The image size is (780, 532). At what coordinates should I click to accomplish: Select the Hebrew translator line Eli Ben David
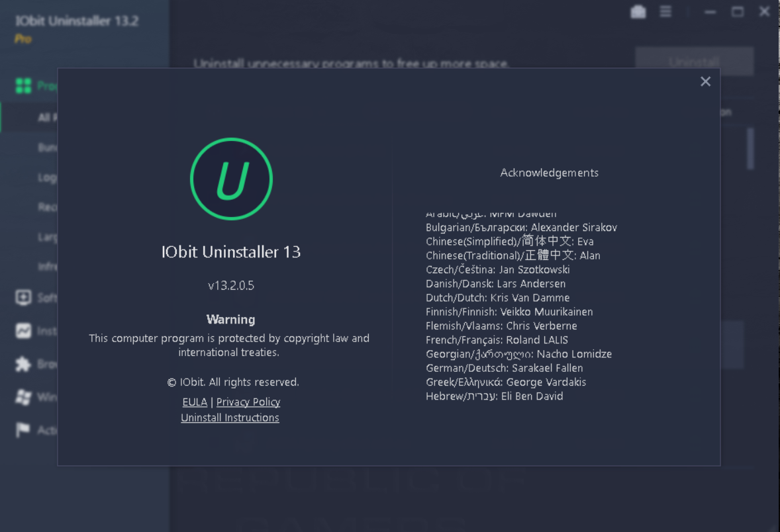tap(495, 396)
